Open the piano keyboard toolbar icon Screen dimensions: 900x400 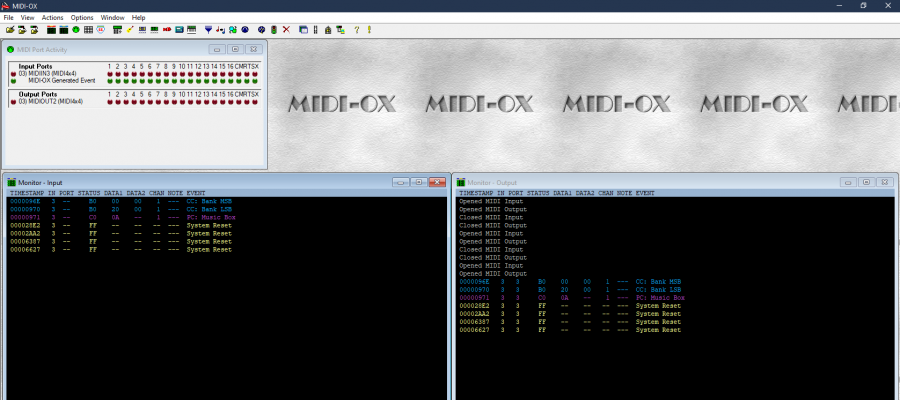pyautogui.click(x=192, y=29)
